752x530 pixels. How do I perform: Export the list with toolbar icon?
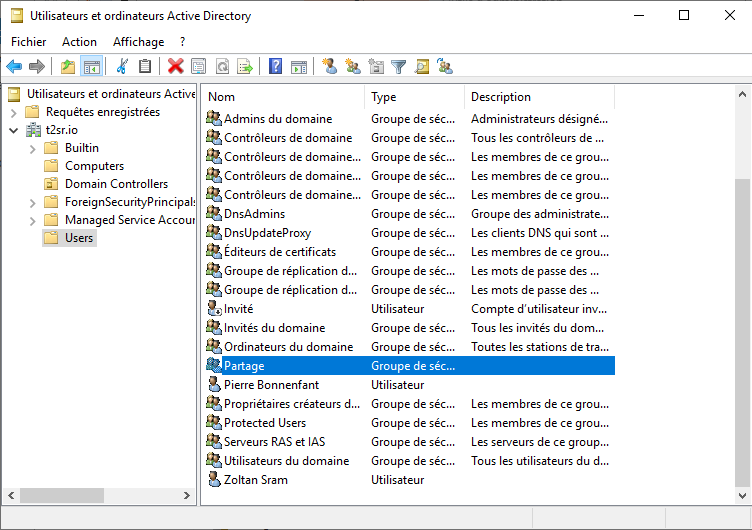[x=245, y=66]
